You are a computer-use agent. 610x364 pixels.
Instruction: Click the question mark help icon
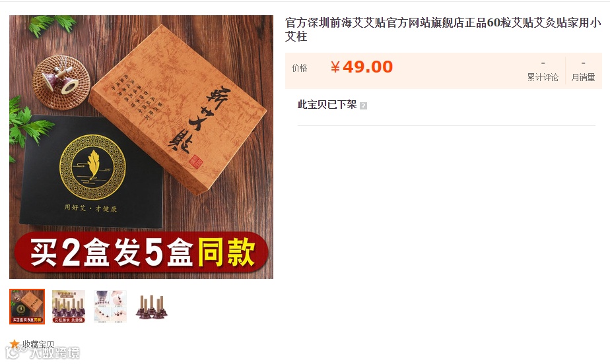tap(363, 106)
